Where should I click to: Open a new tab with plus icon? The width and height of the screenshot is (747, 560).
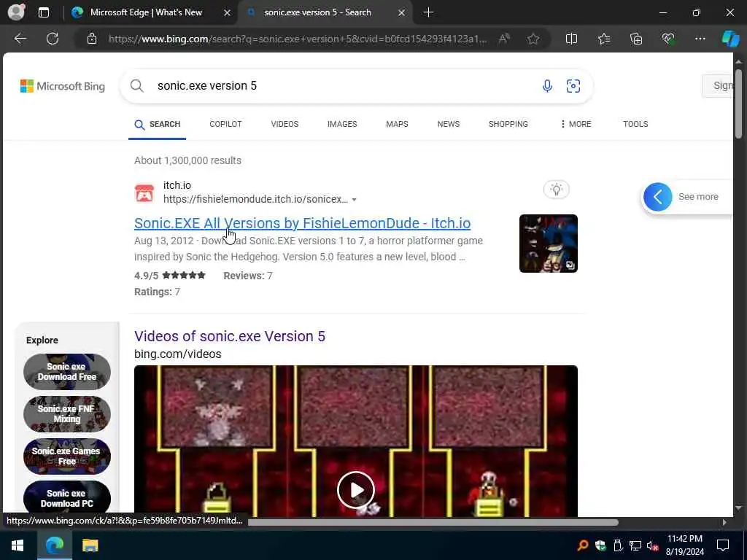(x=428, y=12)
